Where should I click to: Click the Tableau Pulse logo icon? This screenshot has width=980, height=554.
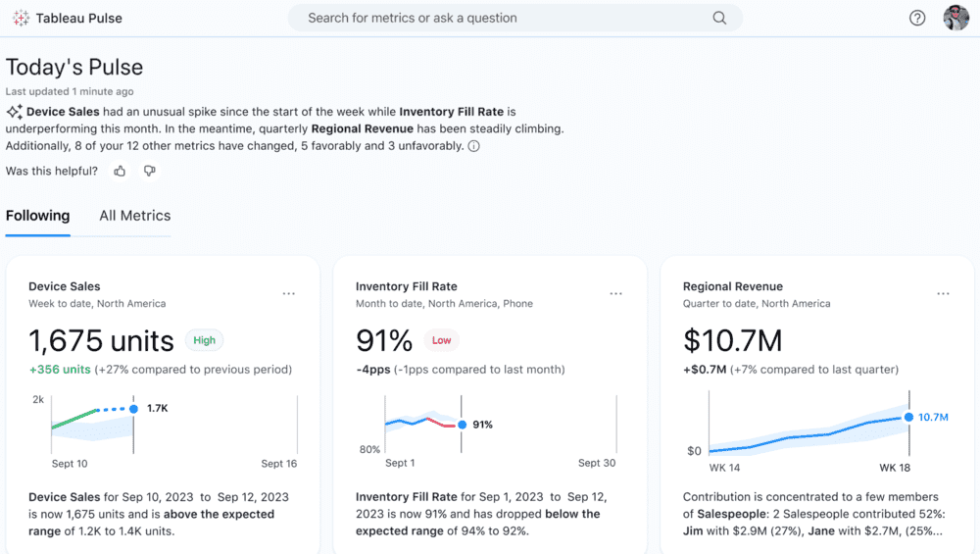(21, 18)
